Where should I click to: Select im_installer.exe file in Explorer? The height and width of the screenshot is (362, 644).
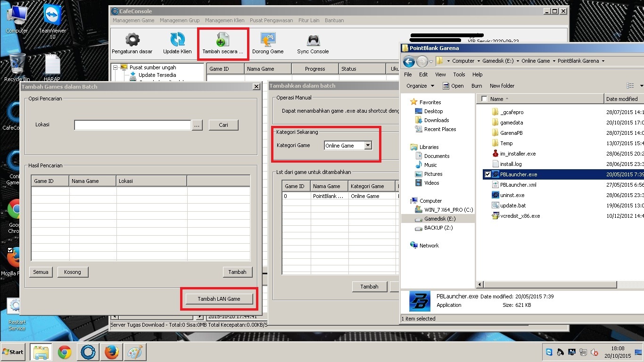click(518, 154)
